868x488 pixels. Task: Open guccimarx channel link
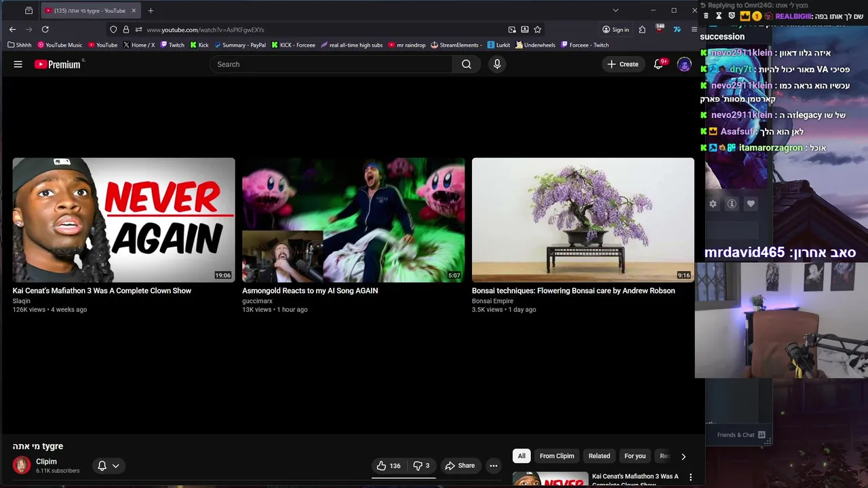[257, 301]
